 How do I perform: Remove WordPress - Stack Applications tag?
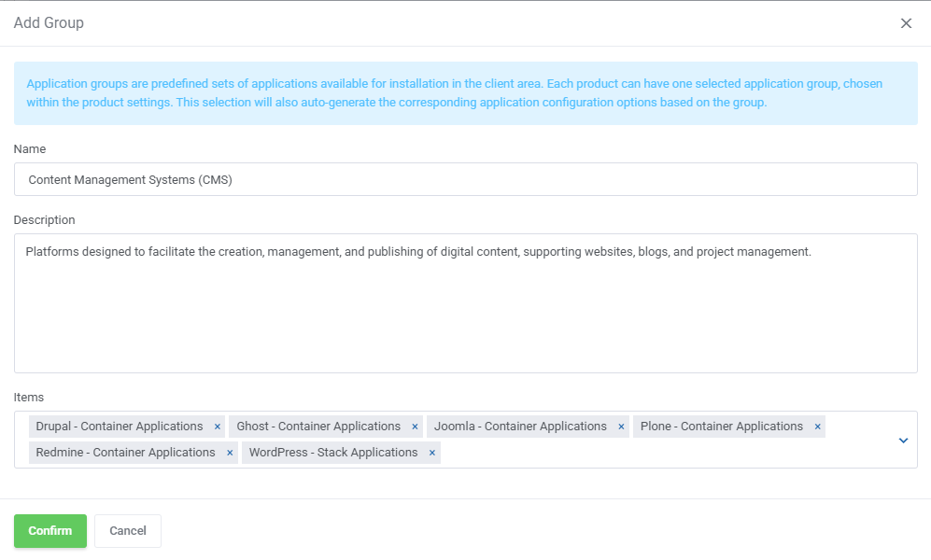coord(432,453)
